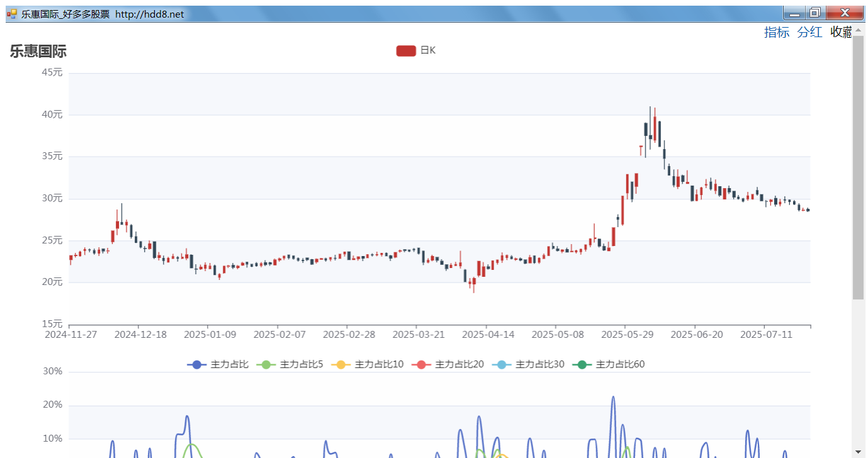Click the 35元 price axis label

pos(52,156)
